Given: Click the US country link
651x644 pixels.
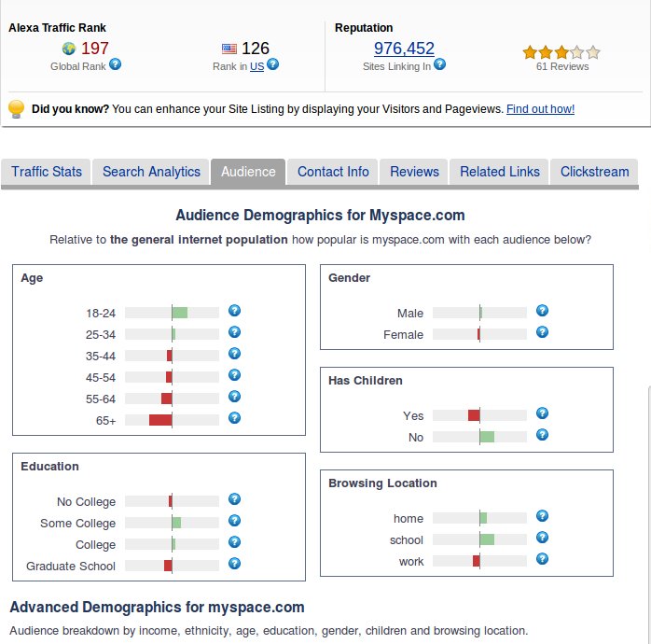Looking at the screenshot, I should 256,66.
